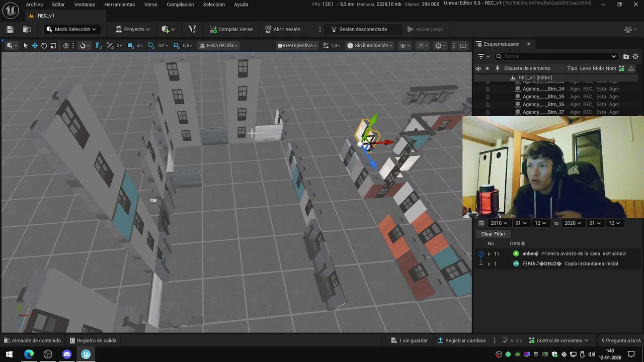644x362 pixels.
Task: Select REC_v1 (Editor) tree row
Action: (555, 77)
